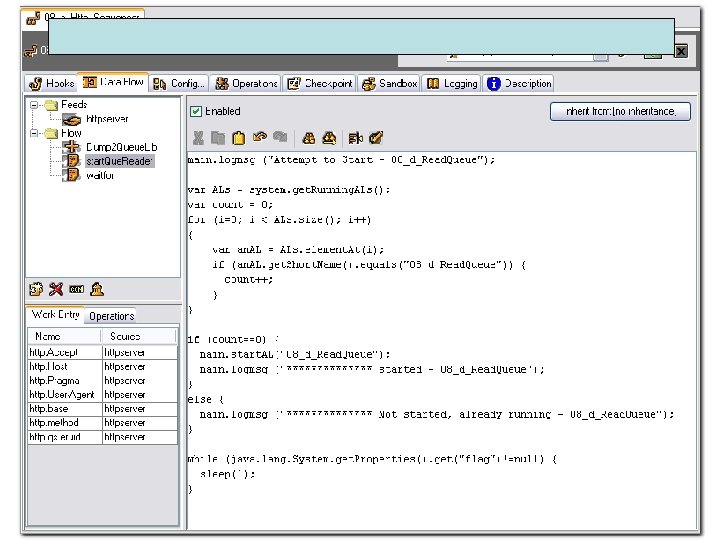Collapse the Feeds tree node
Image resolution: width=720 pixels, height=540 pixels.
coord(34,105)
